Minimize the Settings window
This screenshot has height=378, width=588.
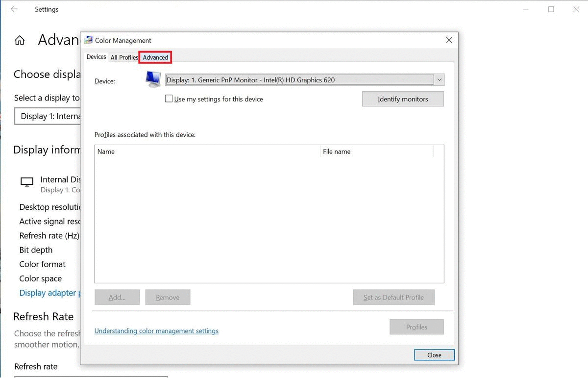525,9
